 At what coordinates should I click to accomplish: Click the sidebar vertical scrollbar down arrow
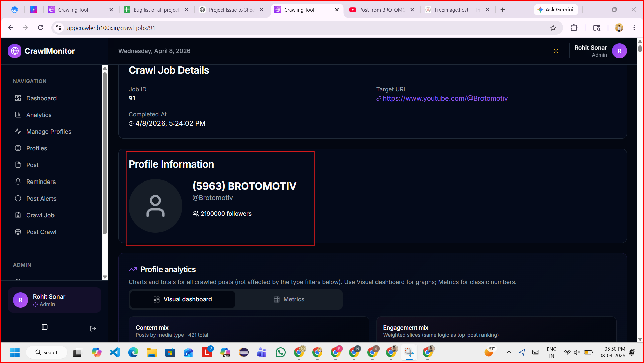[x=105, y=277]
